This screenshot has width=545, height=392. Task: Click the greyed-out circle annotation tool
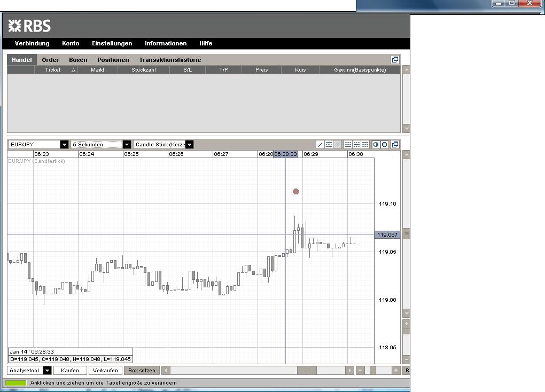[338, 144]
